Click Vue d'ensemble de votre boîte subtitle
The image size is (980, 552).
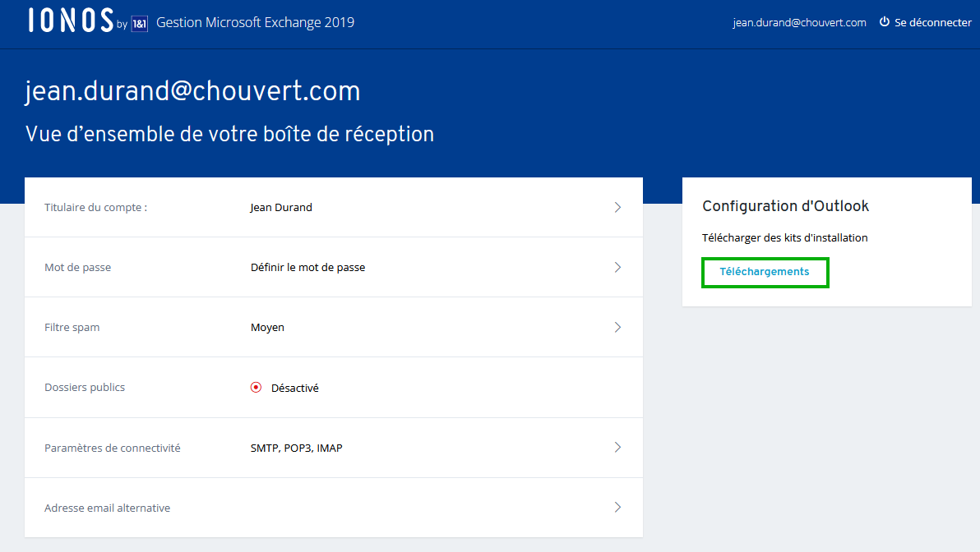[229, 134]
